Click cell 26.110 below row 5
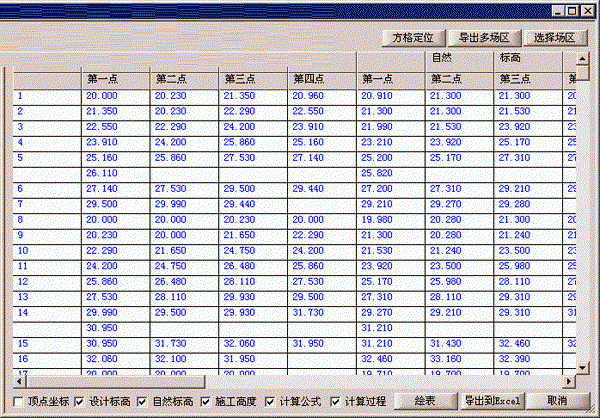The image size is (600, 418). (x=116, y=173)
